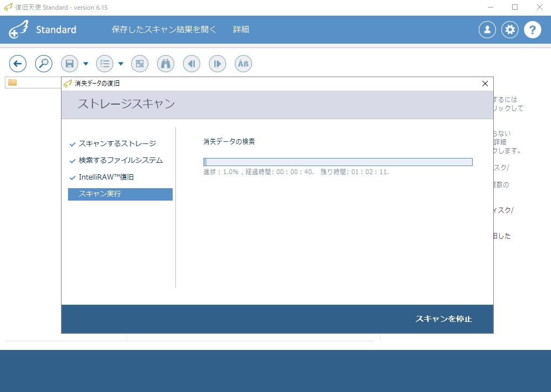Screen dimensions: 551x392
Task: Click the 復旧天使 wing logo
Action: click(18, 29)
